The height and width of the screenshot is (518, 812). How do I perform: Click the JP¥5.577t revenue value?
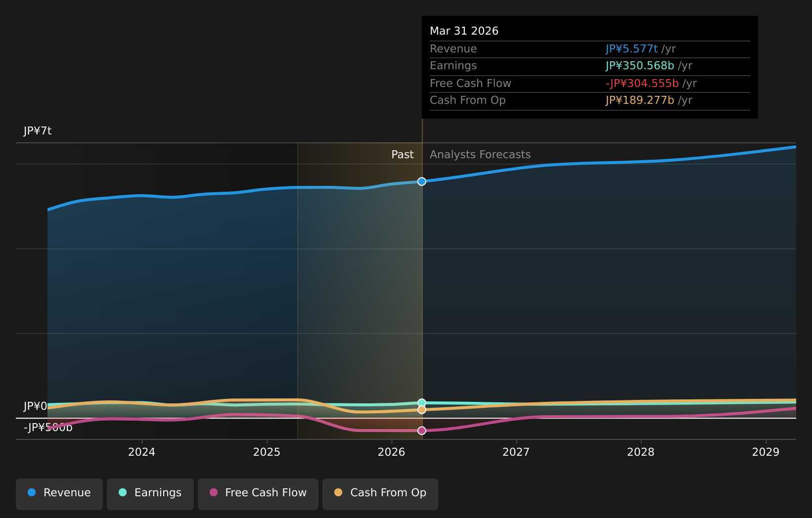click(x=632, y=49)
